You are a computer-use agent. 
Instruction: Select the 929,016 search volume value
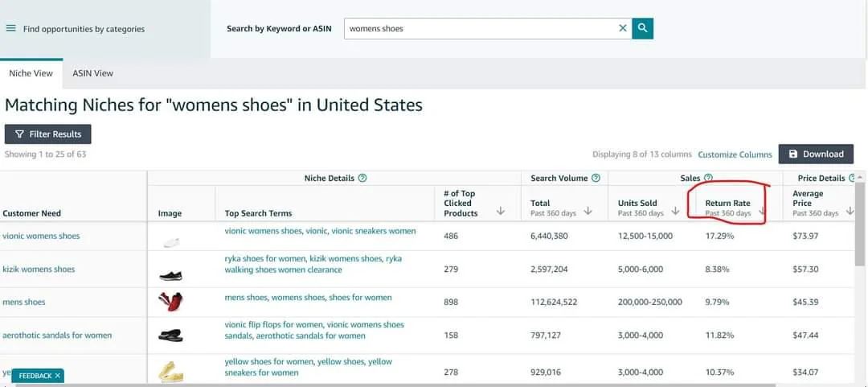[x=546, y=372]
